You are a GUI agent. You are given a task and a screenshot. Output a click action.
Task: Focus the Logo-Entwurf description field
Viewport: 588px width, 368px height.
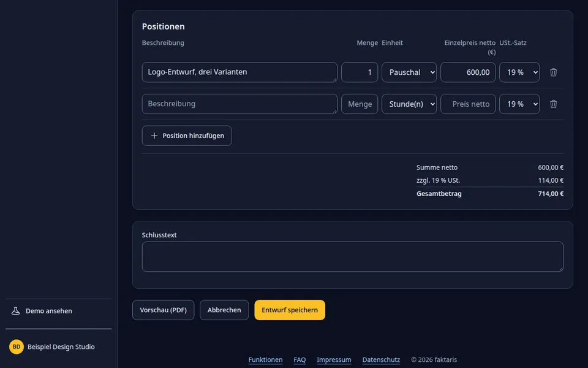coord(239,72)
